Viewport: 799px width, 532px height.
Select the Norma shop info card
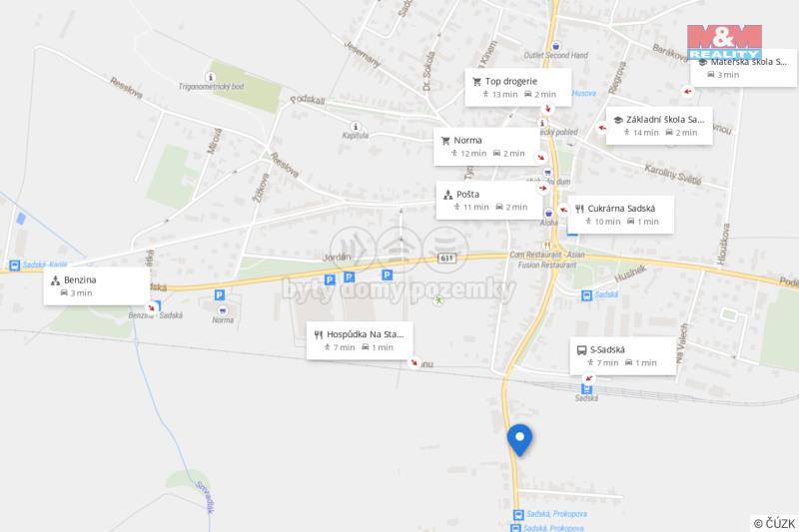coord(486,147)
